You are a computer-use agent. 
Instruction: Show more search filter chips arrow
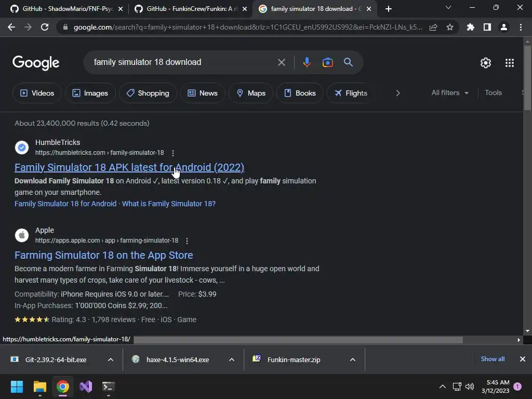(x=398, y=93)
